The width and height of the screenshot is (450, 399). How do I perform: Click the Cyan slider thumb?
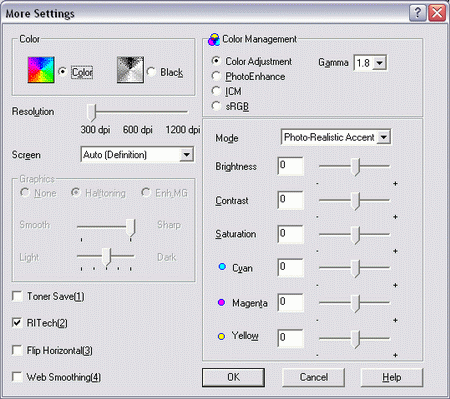356,268
